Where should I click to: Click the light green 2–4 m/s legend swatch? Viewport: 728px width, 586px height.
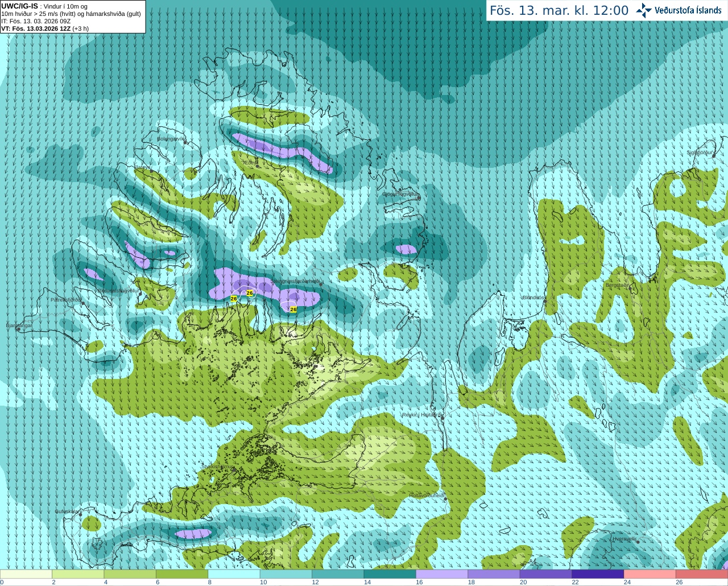tap(78, 574)
